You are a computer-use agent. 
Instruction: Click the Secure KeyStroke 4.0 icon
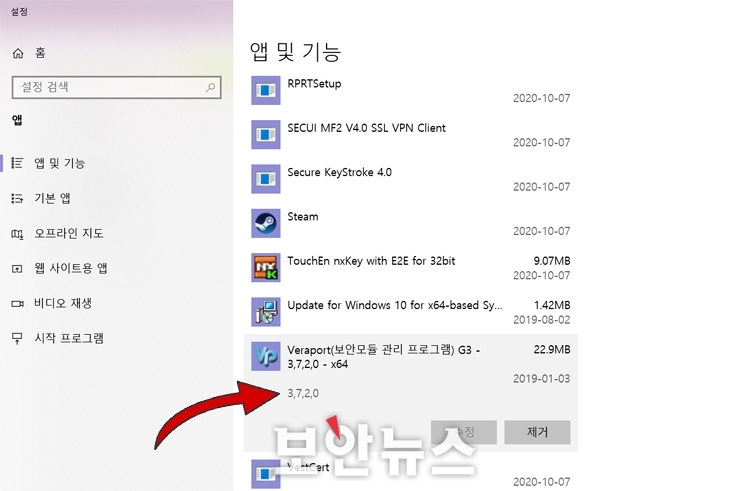coord(265,179)
